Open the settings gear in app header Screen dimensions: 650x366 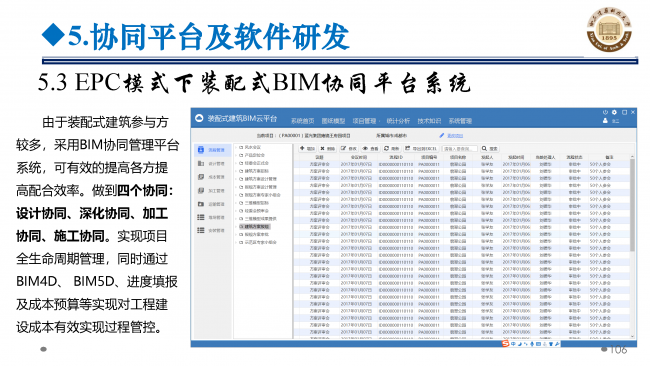coord(614,112)
